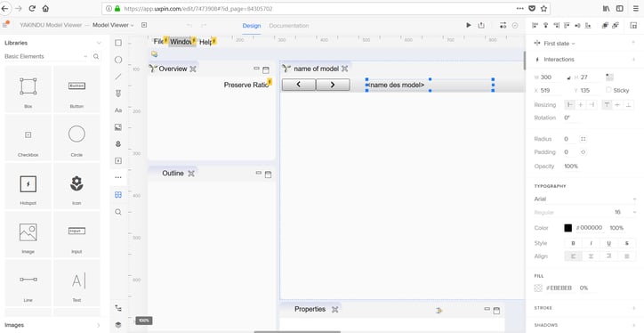Viewport: 644px width, 333px height.
Task: Toggle Italic text style
Action: 591,243
